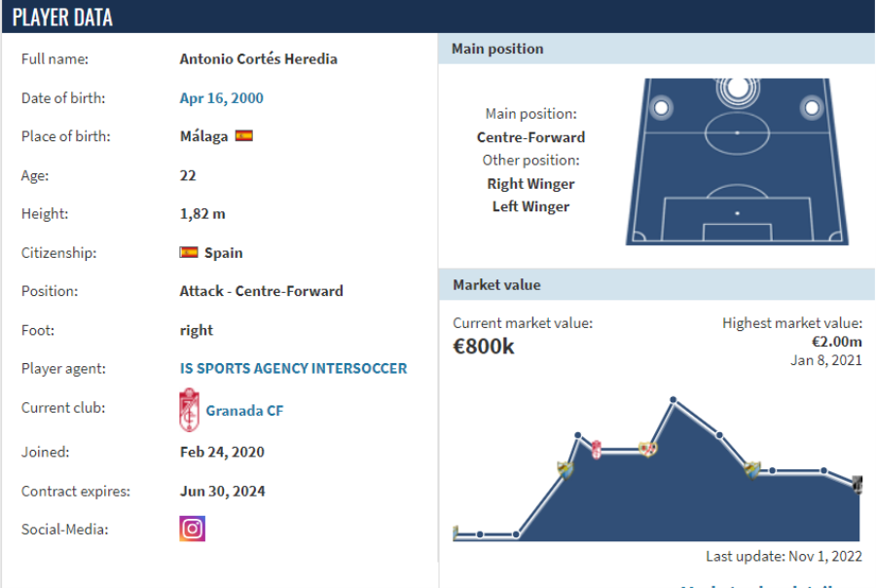The height and width of the screenshot is (588, 876).
Task: Select the first data point after the chart's left-edge crest
Action: 480,534
